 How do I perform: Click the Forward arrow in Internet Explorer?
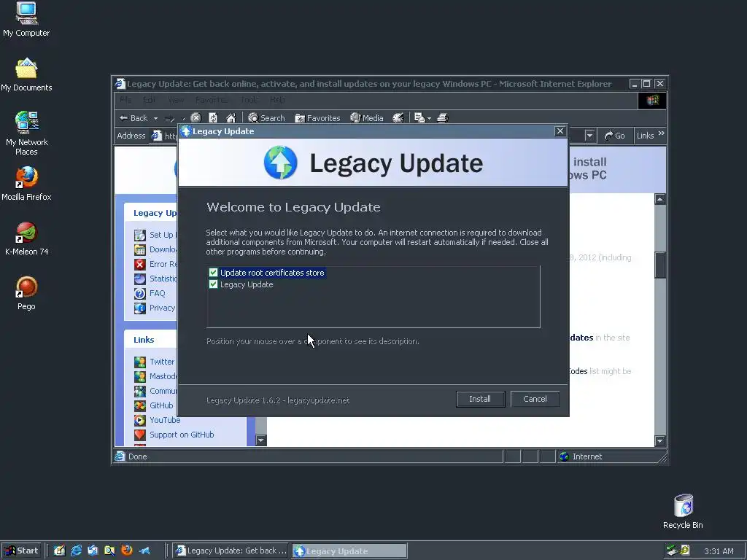(169, 118)
